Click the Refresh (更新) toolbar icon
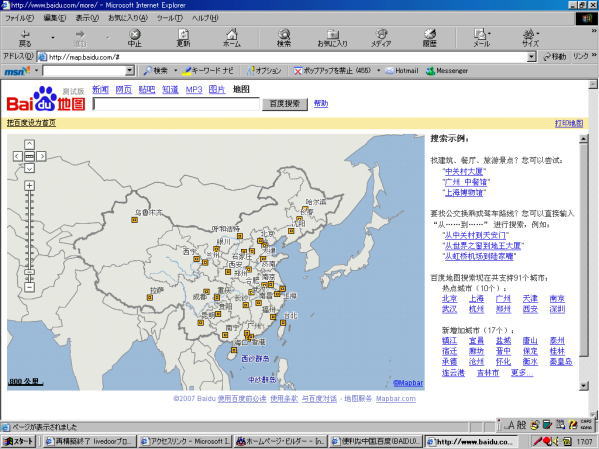The width and height of the screenshot is (599, 449). (x=183, y=38)
